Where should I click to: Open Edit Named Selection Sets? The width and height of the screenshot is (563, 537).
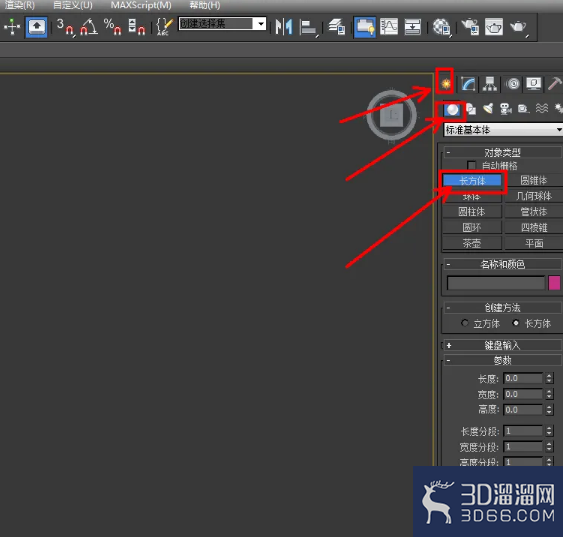[x=164, y=27]
